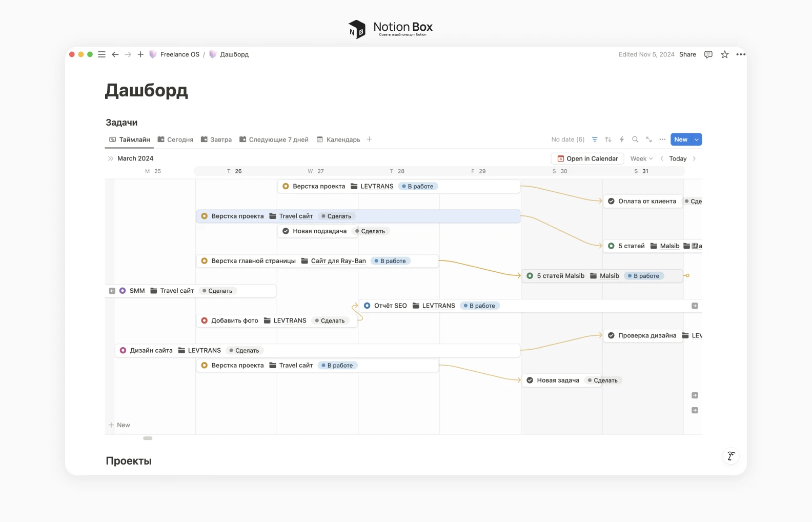Switch to the Сегодня tab
Viewport: 812px width, 522px height.
(175, 139)
